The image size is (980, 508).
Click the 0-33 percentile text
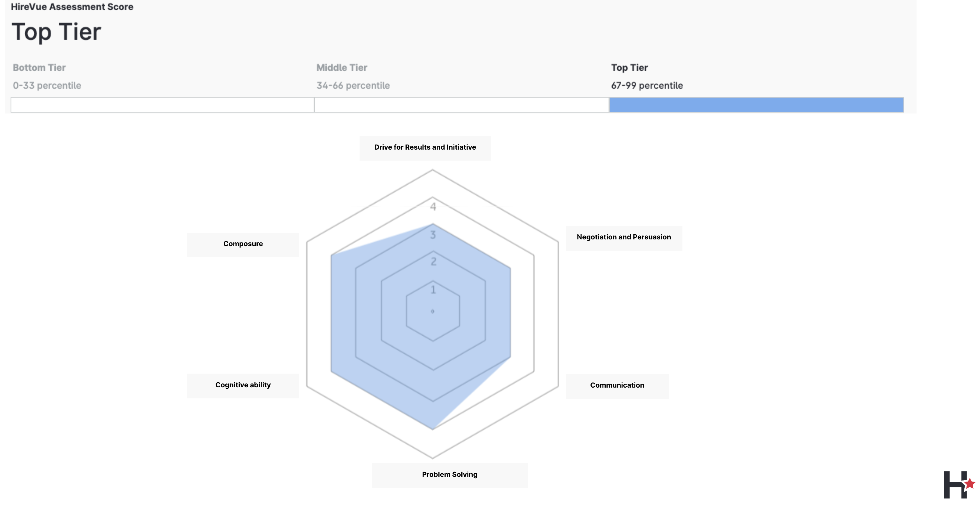click(x=47, y=86)
